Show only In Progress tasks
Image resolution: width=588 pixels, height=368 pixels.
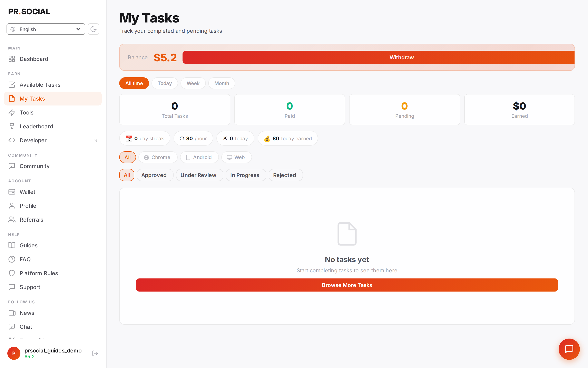click(246, 175)
